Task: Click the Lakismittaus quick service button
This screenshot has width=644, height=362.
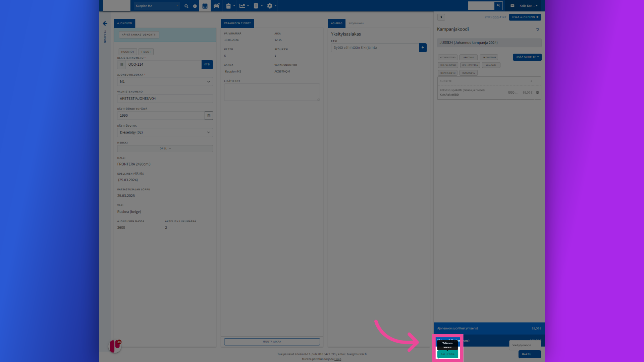Action: 489,58
